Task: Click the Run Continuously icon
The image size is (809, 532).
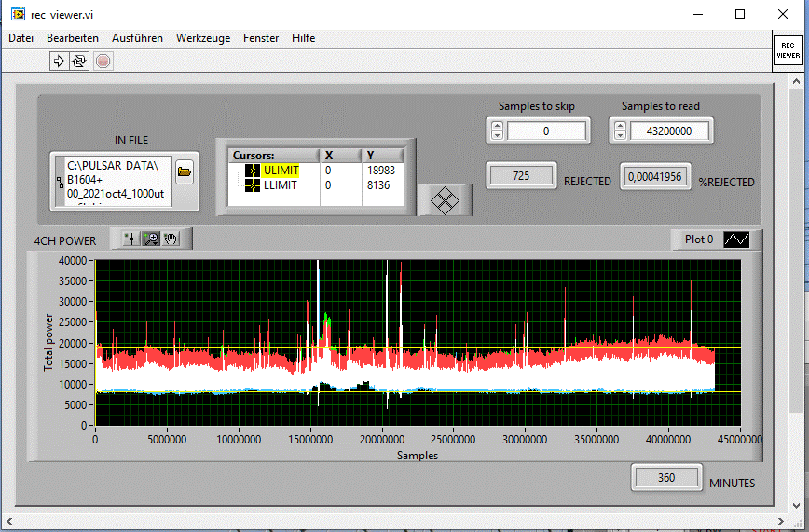Action: (79, 61)
